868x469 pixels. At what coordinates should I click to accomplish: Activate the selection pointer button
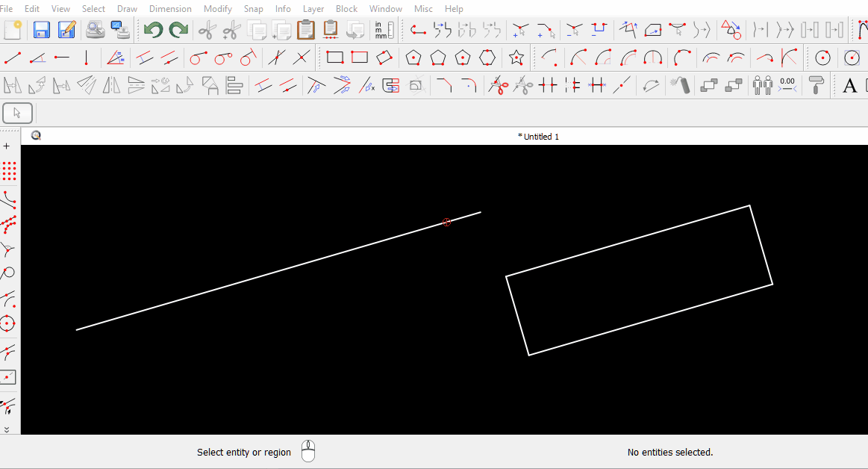[17, 113]
